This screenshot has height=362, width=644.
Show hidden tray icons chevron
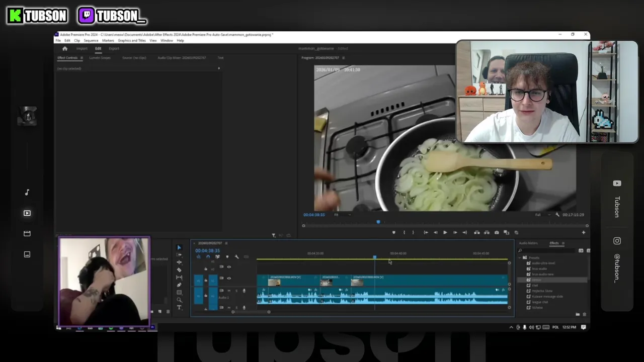(511, 327)
